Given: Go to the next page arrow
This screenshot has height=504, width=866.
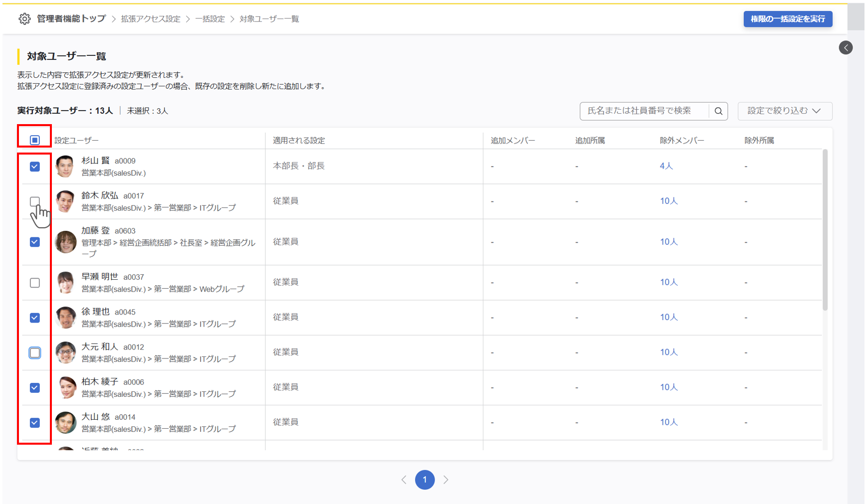Looking at the screenshot, I should coord(446,480).
